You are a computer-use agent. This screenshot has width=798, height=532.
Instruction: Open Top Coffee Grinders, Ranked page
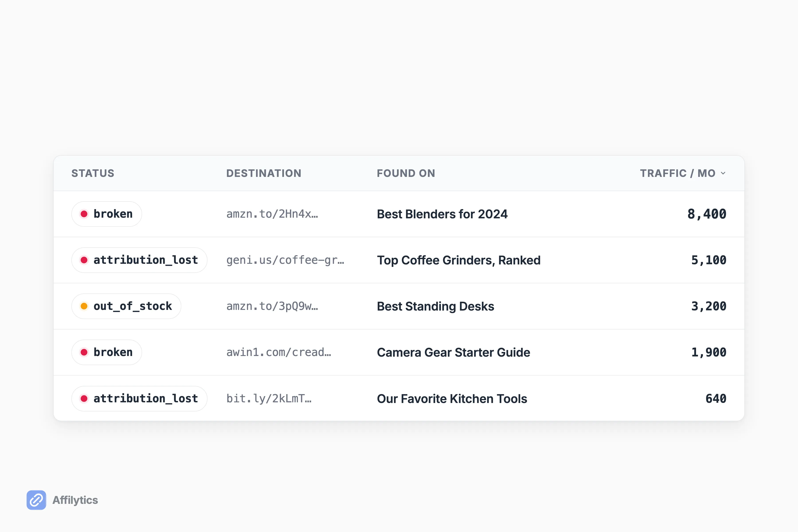[x=459, y=260]
